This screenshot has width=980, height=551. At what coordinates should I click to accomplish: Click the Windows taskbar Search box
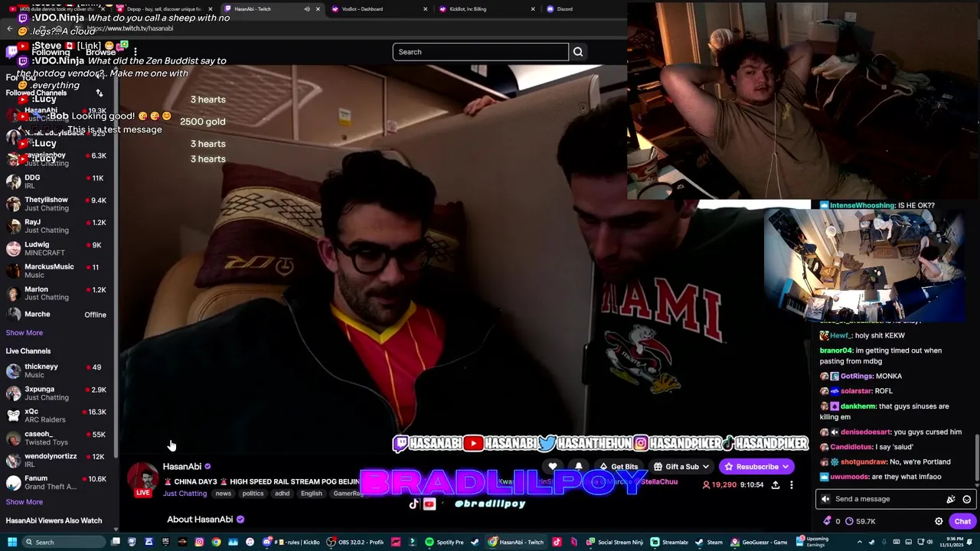tap(64, 542)
